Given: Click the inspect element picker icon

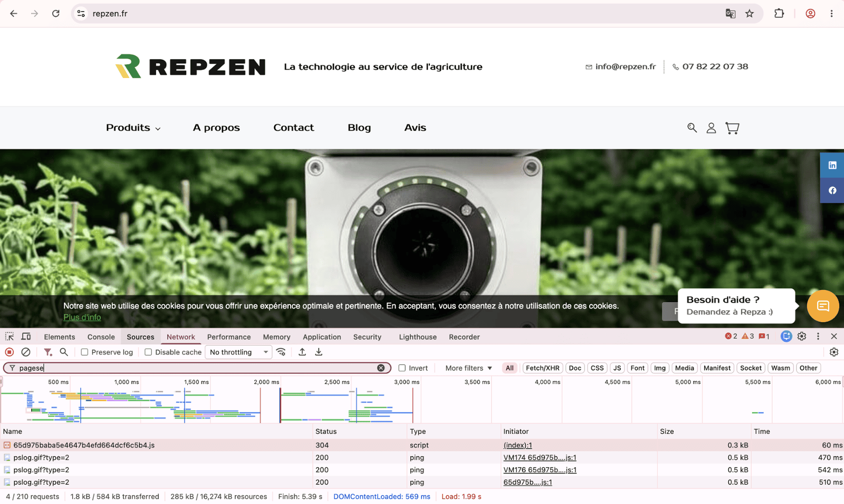Looking at the screenshot, I should pyautogui.click(x=9, y=336).
